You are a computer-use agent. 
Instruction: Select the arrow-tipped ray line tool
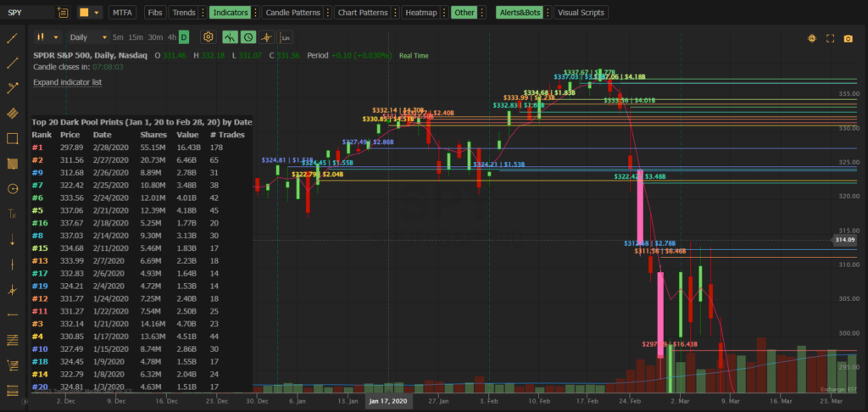[12, 87]
